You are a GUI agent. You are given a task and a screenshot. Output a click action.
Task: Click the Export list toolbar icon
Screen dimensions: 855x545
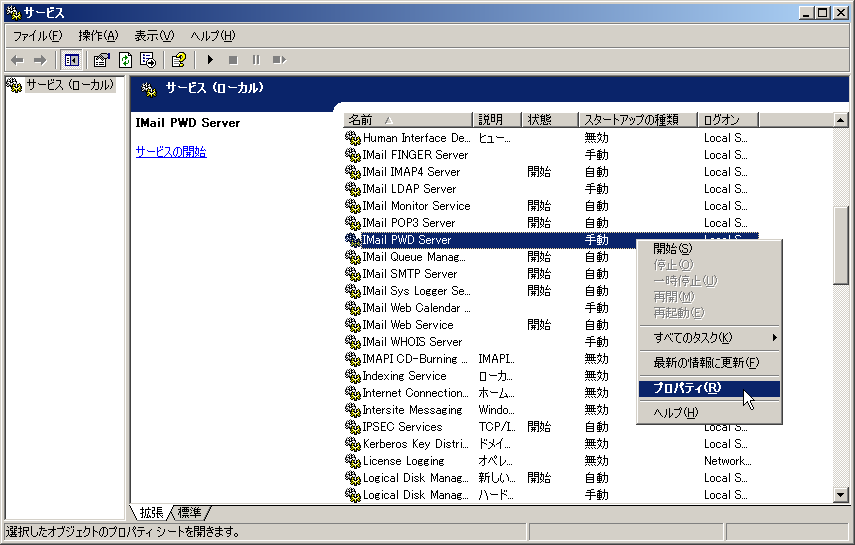pyautogui.click(x=148, y=60)
